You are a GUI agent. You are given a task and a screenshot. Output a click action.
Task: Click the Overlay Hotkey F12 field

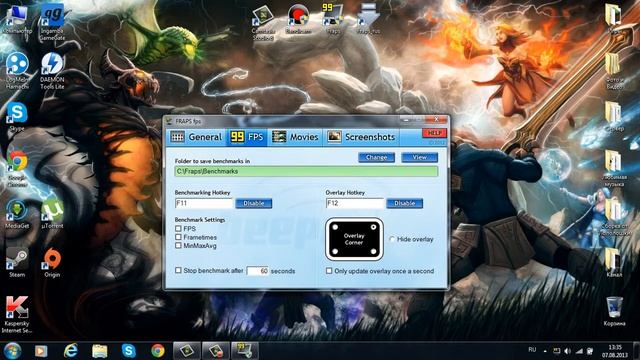(x=355, y=203)
